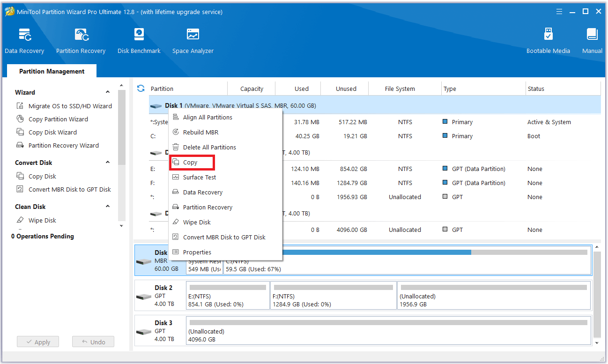The width and height of the screenshot is (608, 364).
Task: Open Space Analyzer
Action: pos(193,41)
